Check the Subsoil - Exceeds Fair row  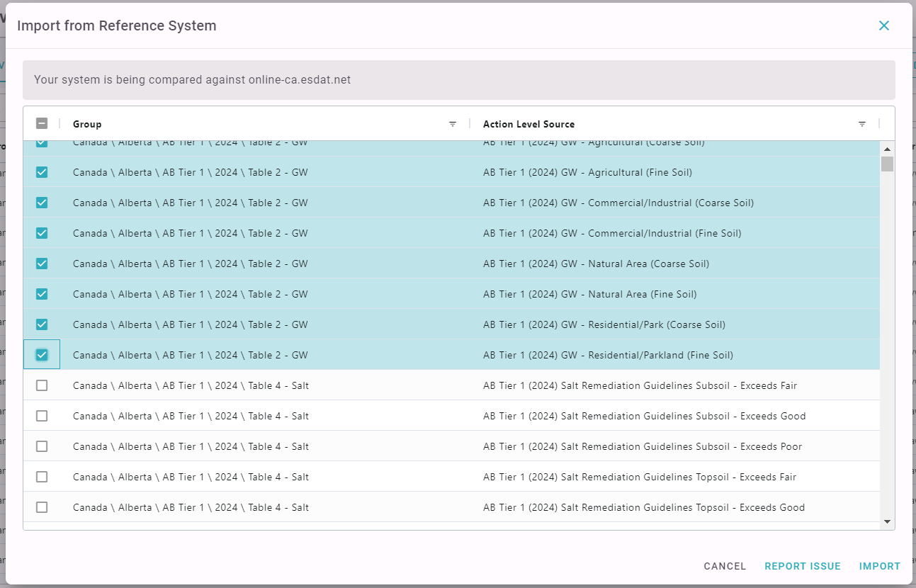click(42, 385)
